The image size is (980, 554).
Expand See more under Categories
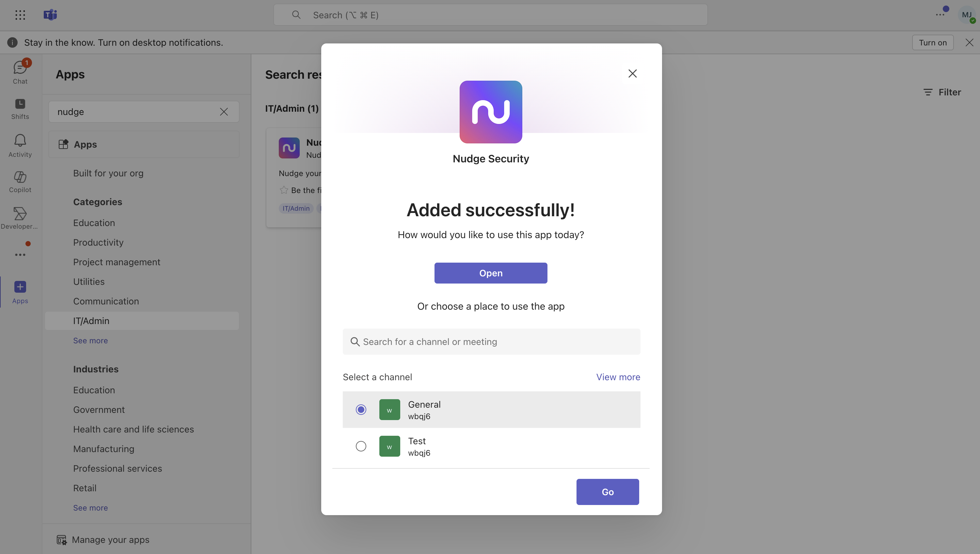click(x=90, y=340)
